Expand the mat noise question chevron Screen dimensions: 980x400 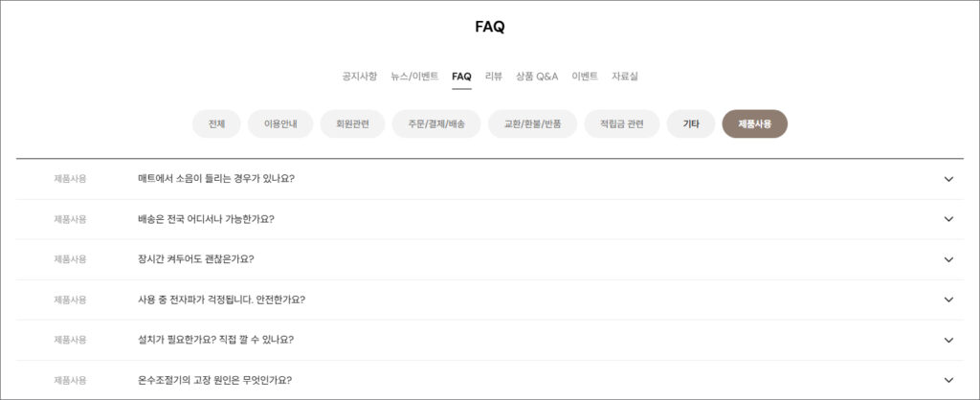(948, 179)
